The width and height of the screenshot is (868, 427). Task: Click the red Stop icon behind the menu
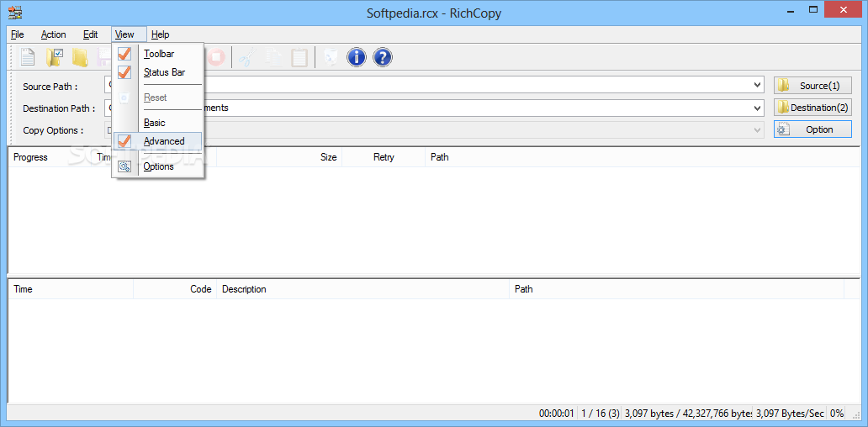pos(215,57)
